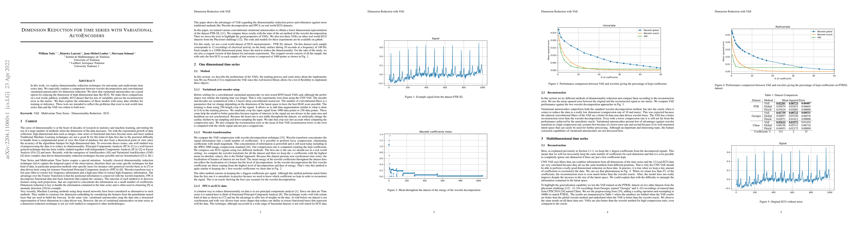The width and height of the screenshot is (868, 225).
Task: Click author name Béatrice Laurent
Action: pyautogui.click(x=71, y=53)
